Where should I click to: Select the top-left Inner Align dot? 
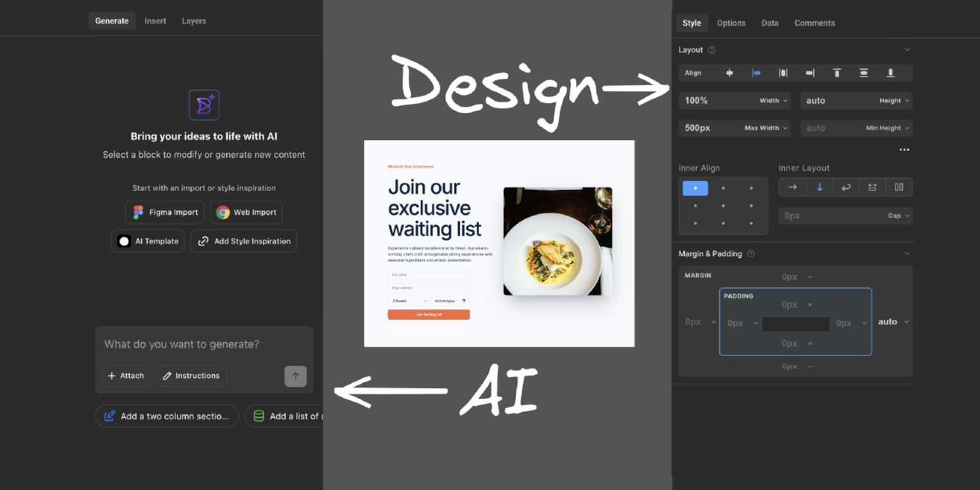click(695, 188)
